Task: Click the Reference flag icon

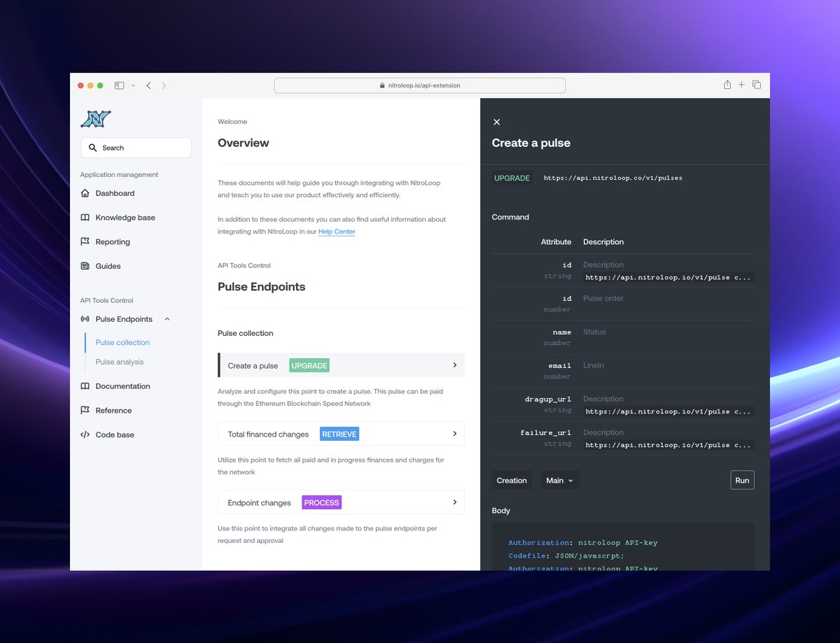Action: [x=85, y=411]
